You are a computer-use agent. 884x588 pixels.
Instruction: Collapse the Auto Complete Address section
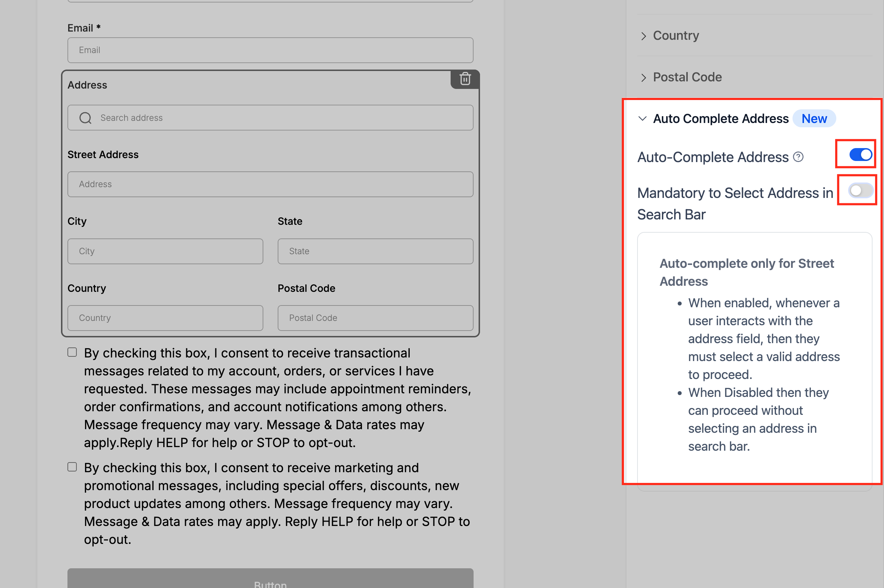(642, 119)
